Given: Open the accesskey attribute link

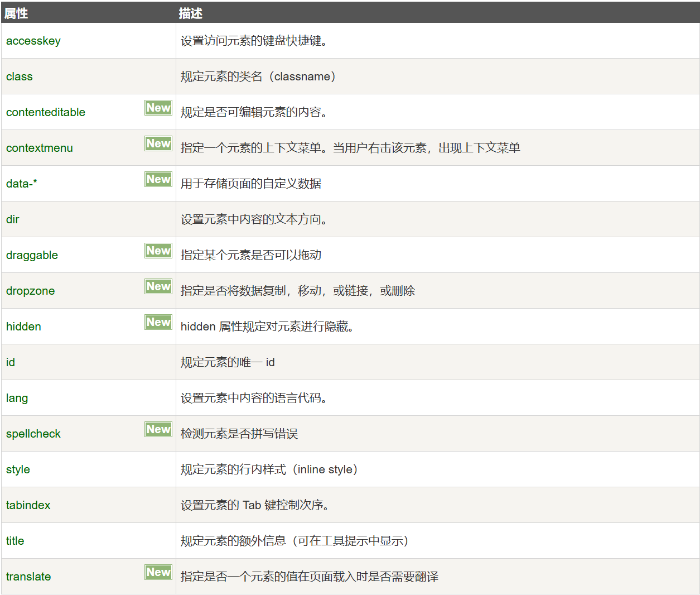Looking at the screenshot, I should [x=33, y=41].
